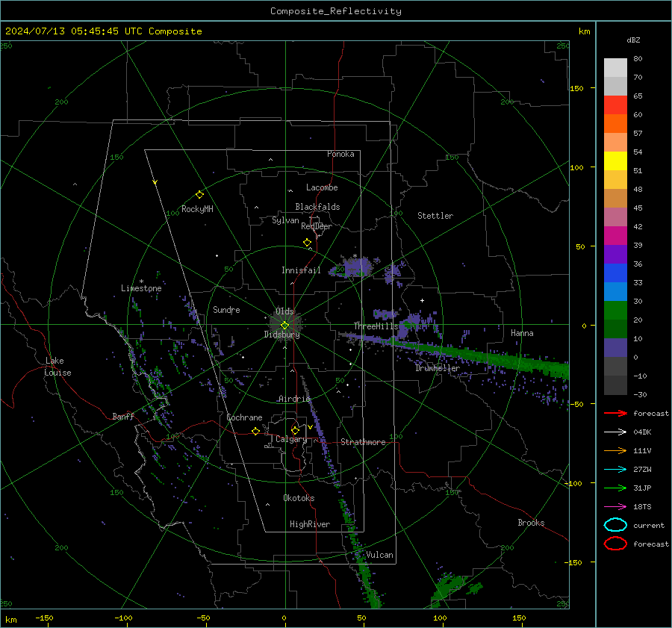Click the HighRiver city label
Image resolution: width=672 pixels, height=628 pixels.
[x=310, y=524]
